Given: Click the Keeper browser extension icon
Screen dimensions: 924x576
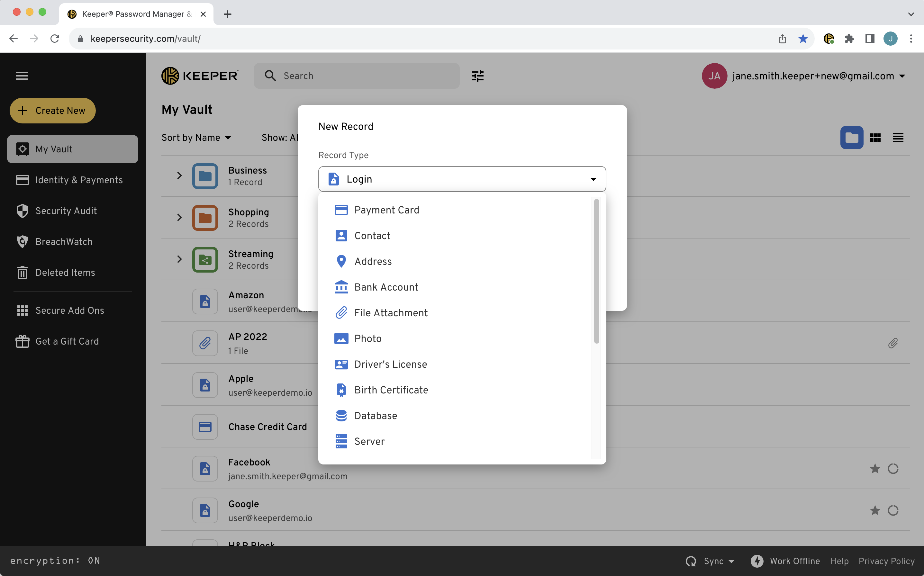Looking at the screenshot, I should click(x=829, y=39).
